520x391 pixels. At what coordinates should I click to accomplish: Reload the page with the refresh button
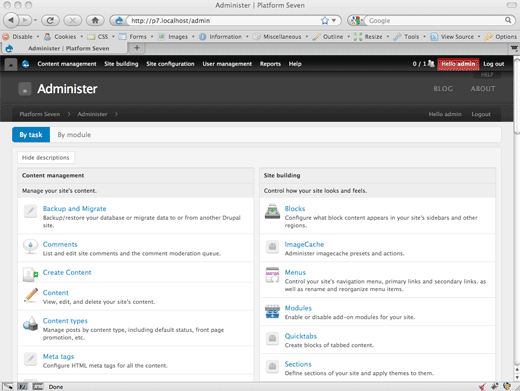point(50,20)
